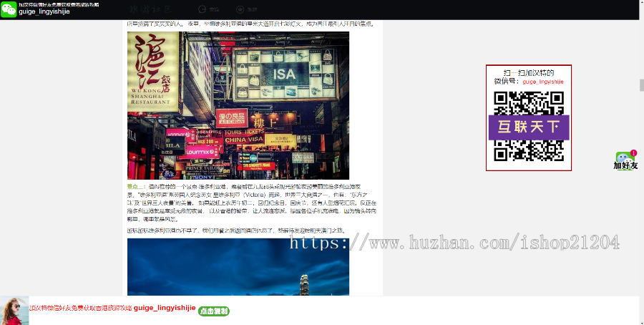
Task: Open the Wu Kong Shanghai Restaurant neon street photo
Action: click(238, 106)
